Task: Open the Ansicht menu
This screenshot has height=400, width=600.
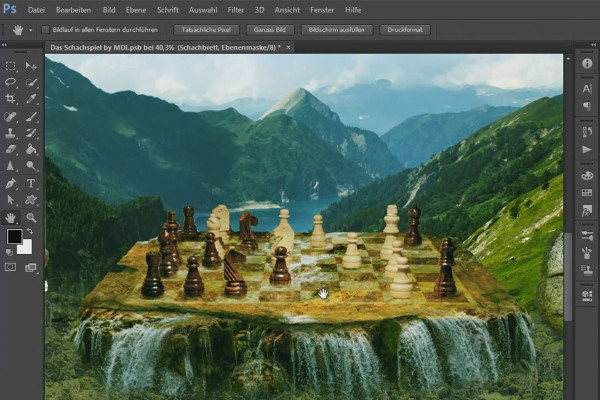Action: point(287,10)
